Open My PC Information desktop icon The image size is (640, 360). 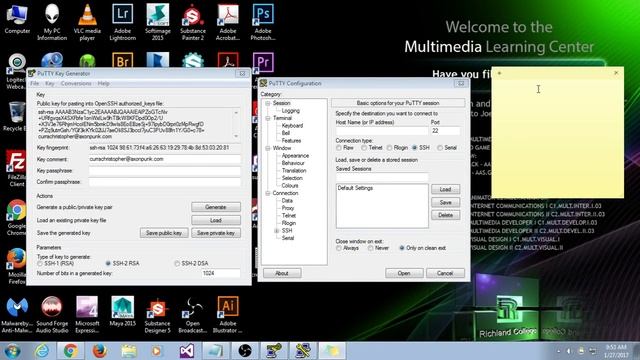coord(52,22)
